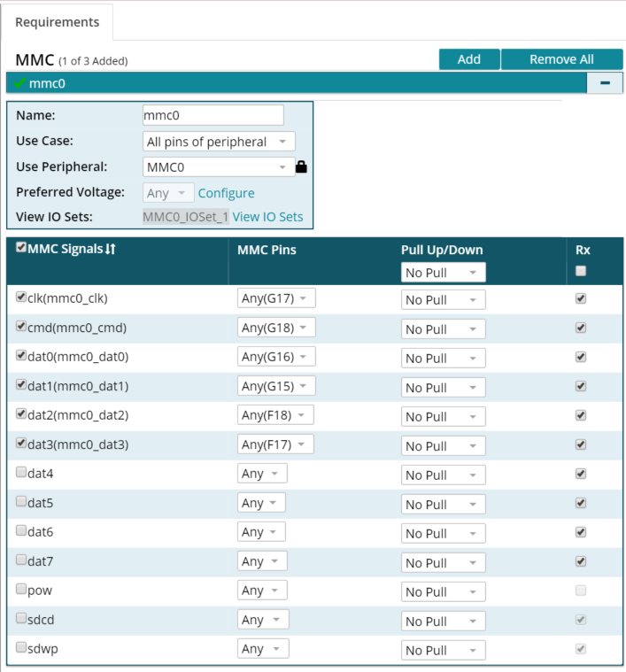Image resolution: width=626 pixels, height=672 pixels.
Task: Click the Add button
Action: (469, 59)
